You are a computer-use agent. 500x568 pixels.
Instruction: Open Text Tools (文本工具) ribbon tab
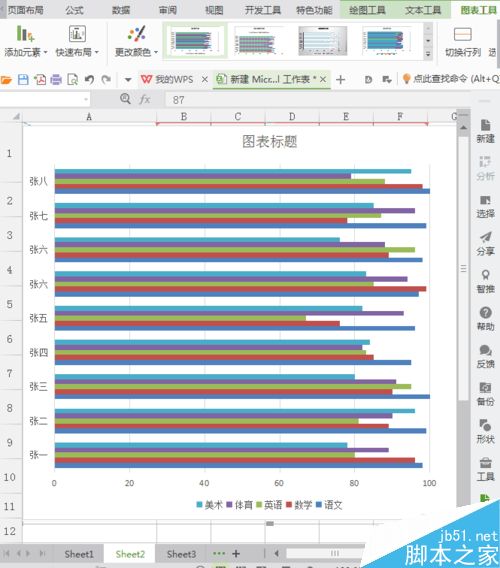pos(423,10)
